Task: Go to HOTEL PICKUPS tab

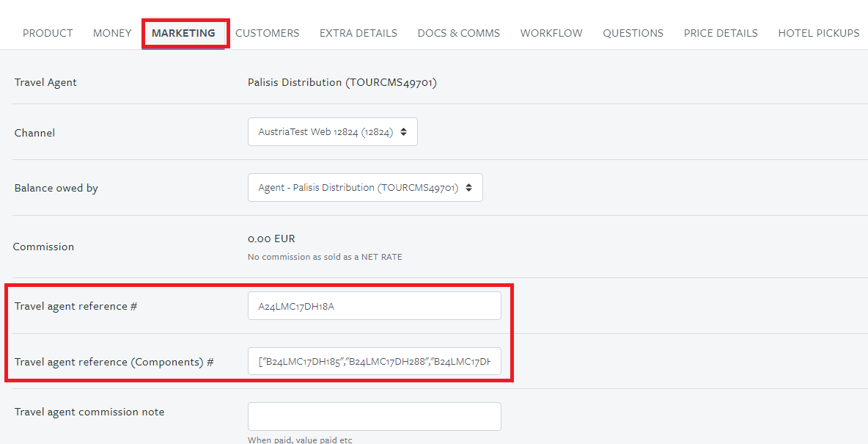Action: [x=819, y=33]
